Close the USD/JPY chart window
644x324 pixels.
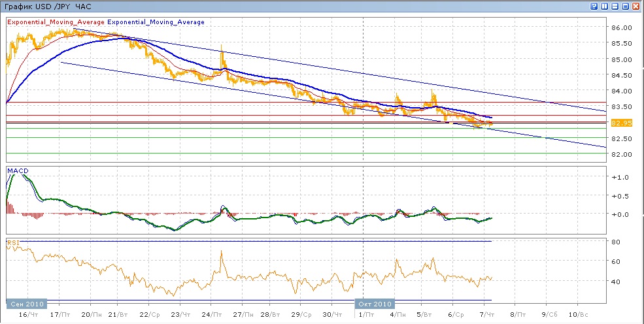click(636, 6)
